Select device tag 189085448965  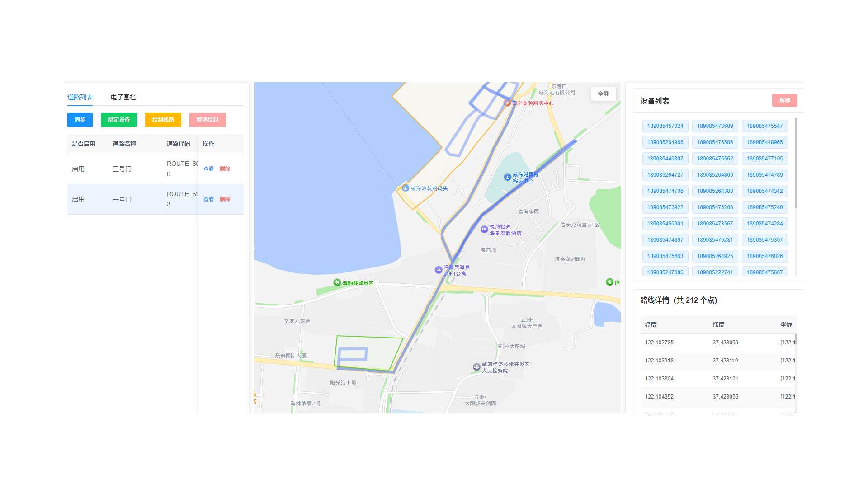[765, 142]
